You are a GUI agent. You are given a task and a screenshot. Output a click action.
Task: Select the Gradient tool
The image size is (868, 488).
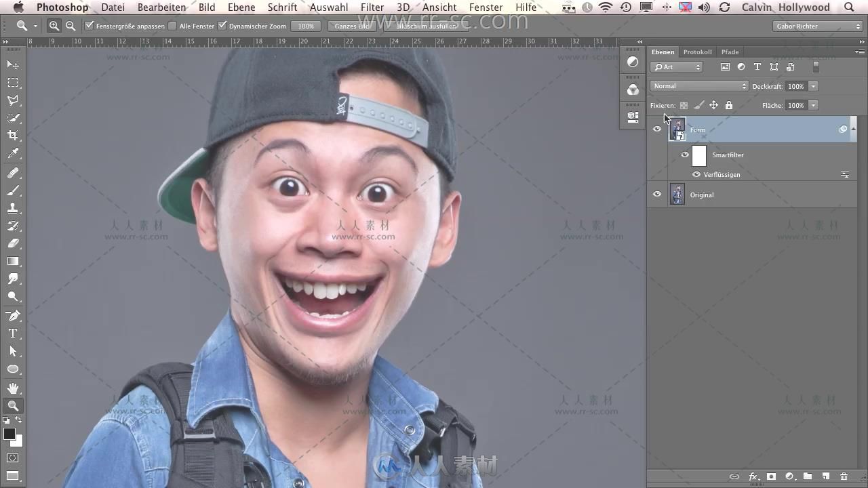tap(13, 261)
